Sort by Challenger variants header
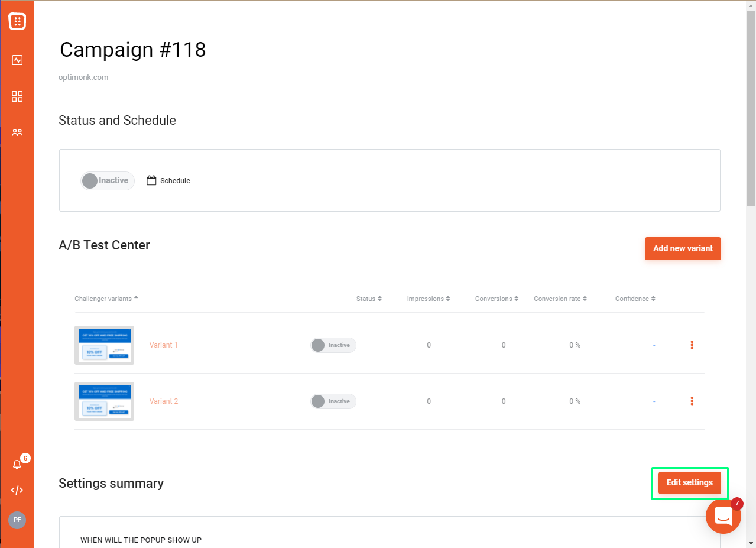 [106, 299]
